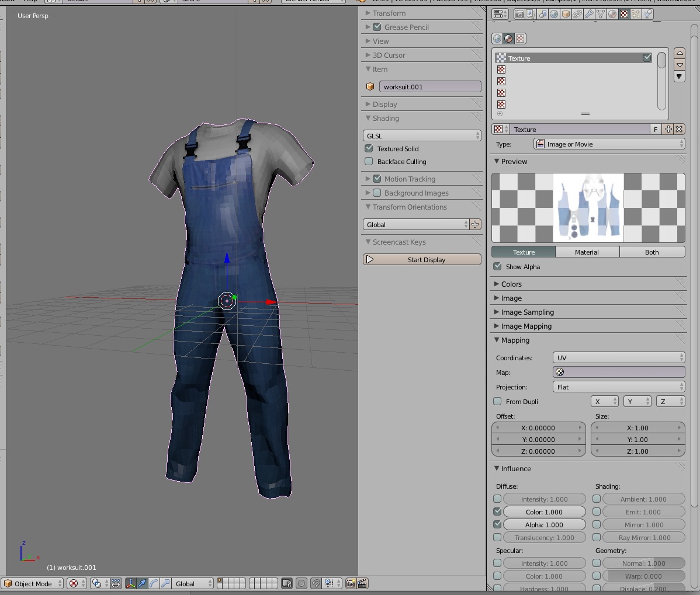Open the texture Type Image or Movie dropdown
This screenshot has height=595, width=700.
(x=609, y=144)
